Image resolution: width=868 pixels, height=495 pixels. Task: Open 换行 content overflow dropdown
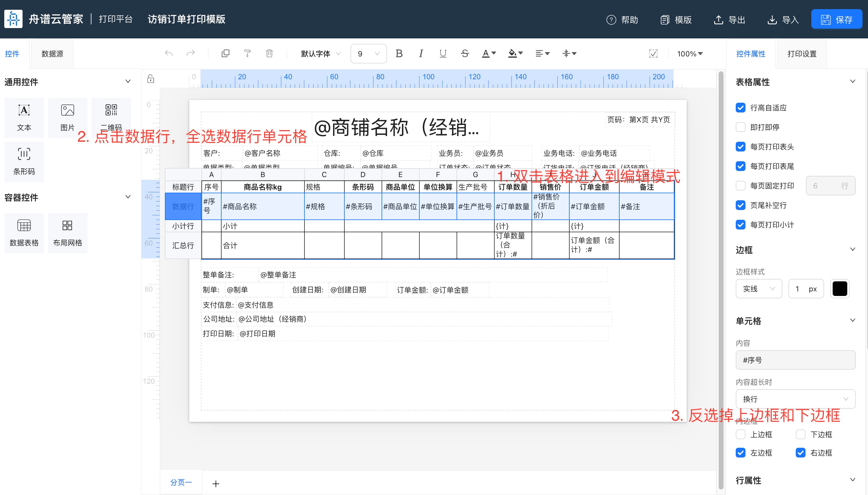[x=795, y=399]
